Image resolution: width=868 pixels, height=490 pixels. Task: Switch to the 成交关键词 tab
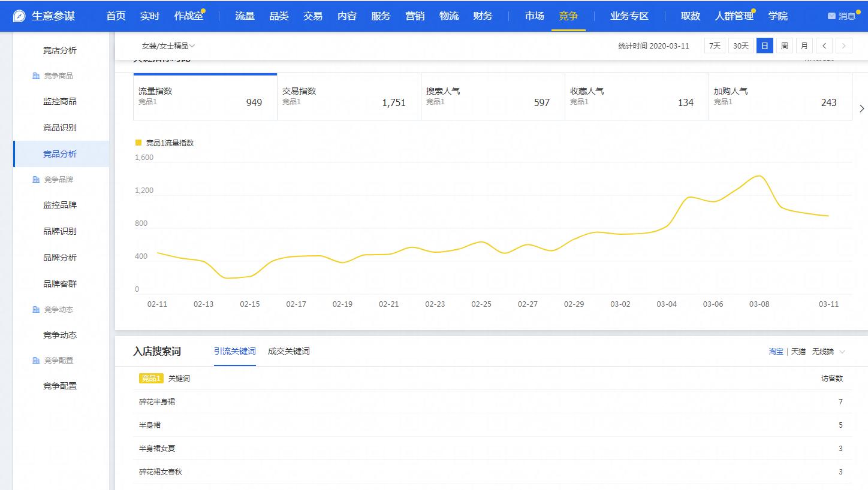pyautogui.click(x=290, y=351)
